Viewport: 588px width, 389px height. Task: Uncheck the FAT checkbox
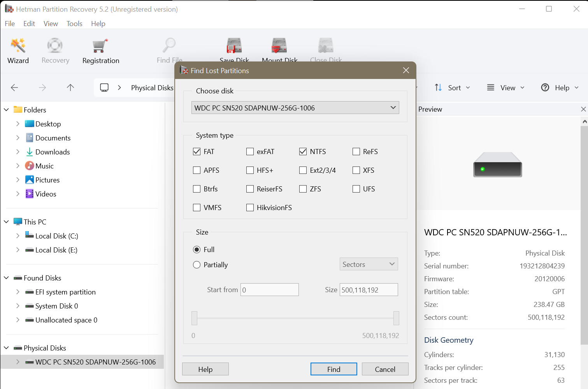click(197, 152)
